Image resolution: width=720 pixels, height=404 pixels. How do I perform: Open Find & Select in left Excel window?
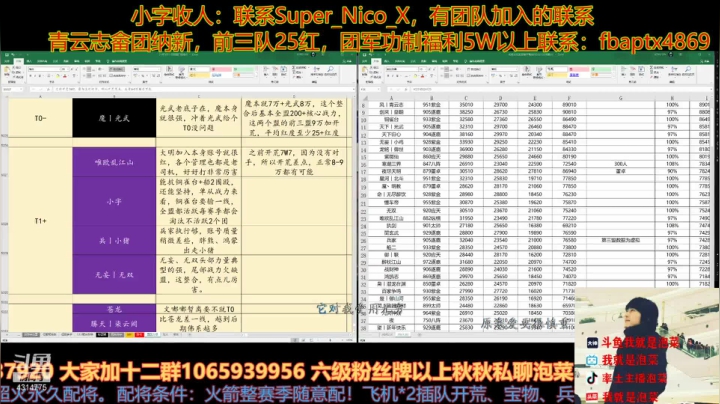[x=330, y=72]
